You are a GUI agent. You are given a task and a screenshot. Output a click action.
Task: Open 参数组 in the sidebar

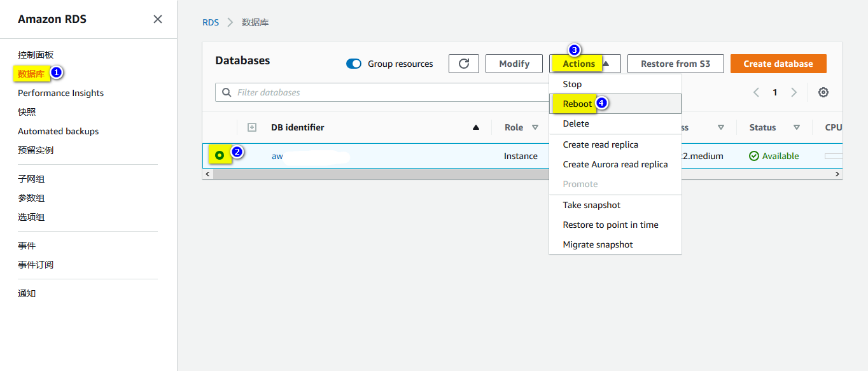tap(31, 198)
